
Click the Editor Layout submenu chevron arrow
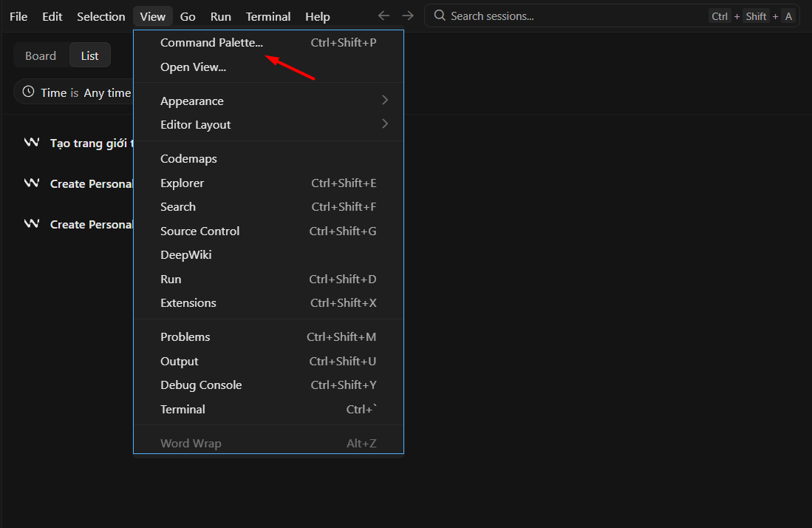(385, 123)
